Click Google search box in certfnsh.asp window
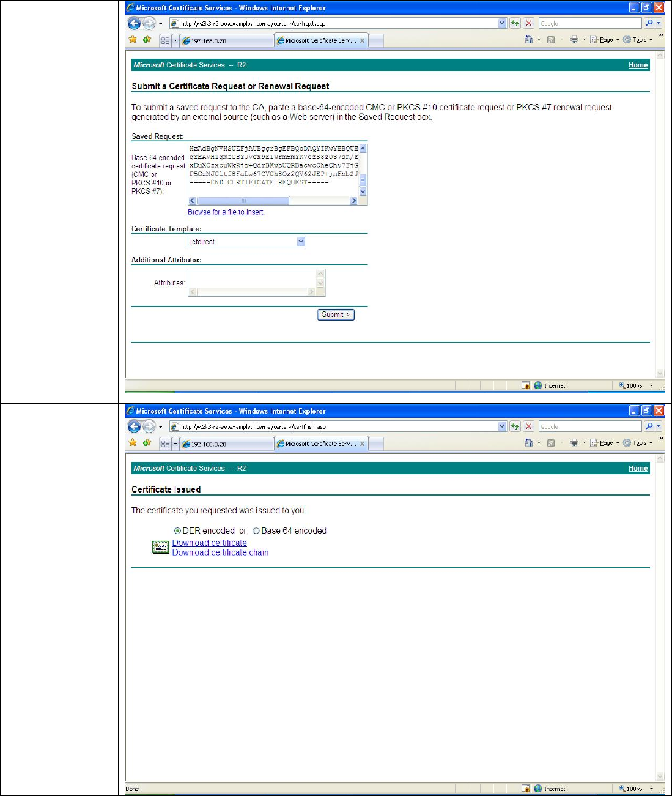Image resolution: width=672 pixels, height=796 pixels. (x=590, y=426)
